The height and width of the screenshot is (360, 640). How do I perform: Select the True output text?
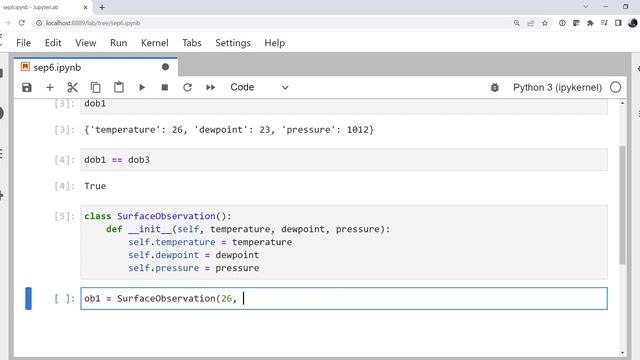coord(95,186)
